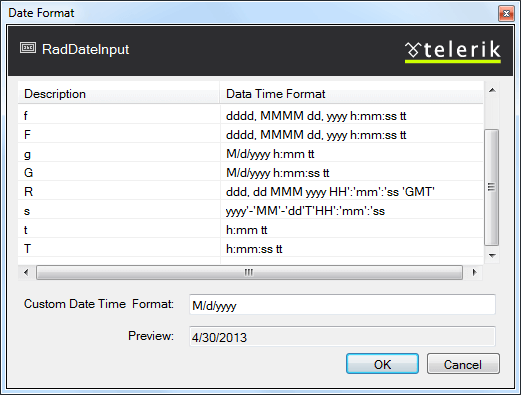
Task: Close the Date Format dialog
Action: [x=506, y=13]
